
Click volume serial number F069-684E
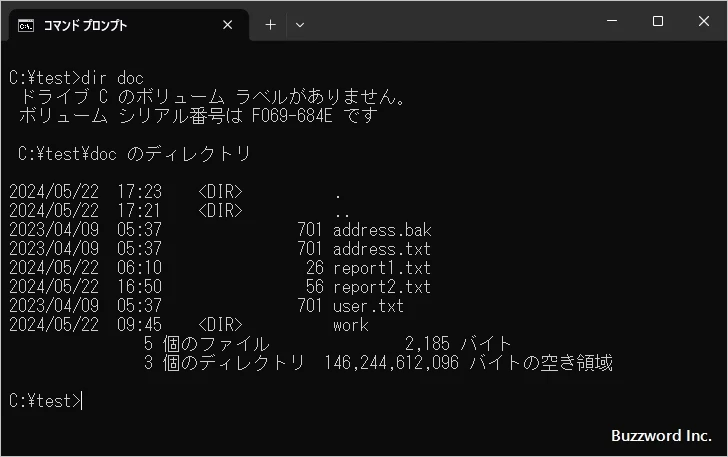click(x=292, y=116)
